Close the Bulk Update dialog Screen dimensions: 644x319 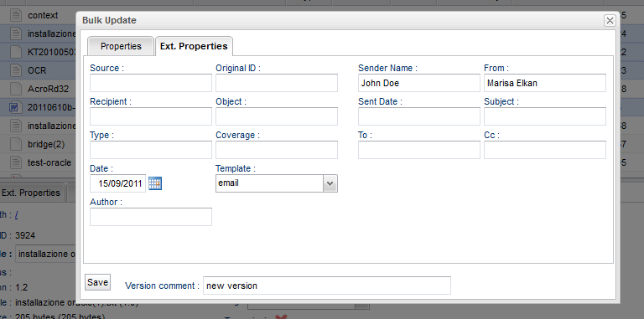click(610, 20)
